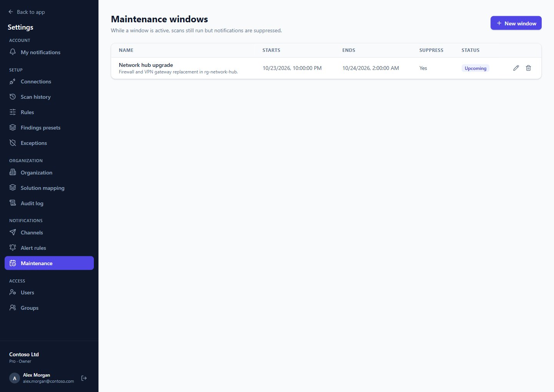Open the Rules section
This screenshot has height=392, width=554.
[x=49, y=112]
